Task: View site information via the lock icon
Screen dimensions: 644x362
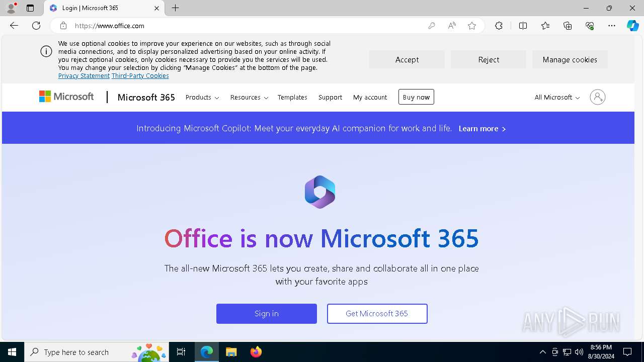Action: [63, 26]
